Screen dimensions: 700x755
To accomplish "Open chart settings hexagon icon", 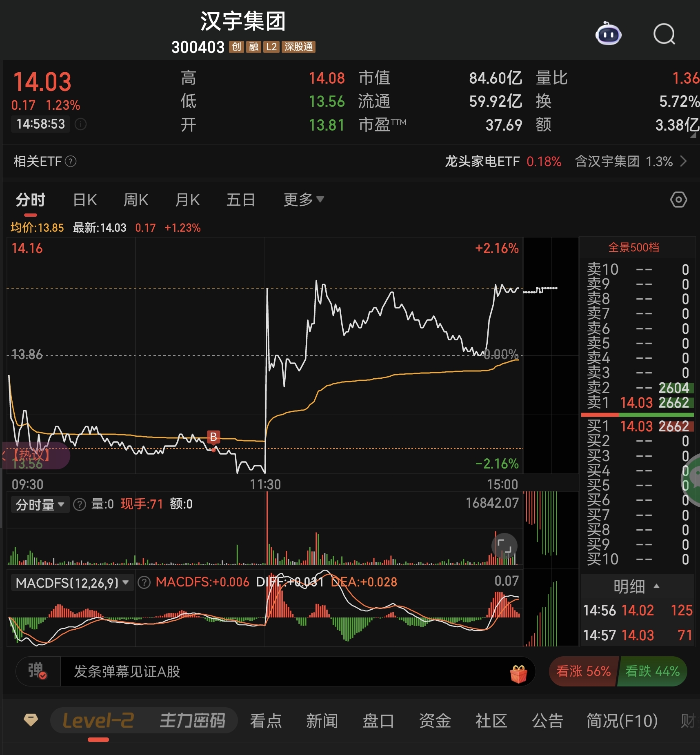I will (x=678, y=200).
